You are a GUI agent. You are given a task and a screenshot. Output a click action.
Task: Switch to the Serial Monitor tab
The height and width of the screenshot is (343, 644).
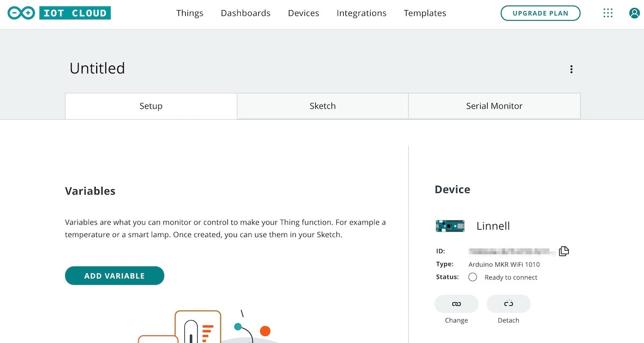495,106
